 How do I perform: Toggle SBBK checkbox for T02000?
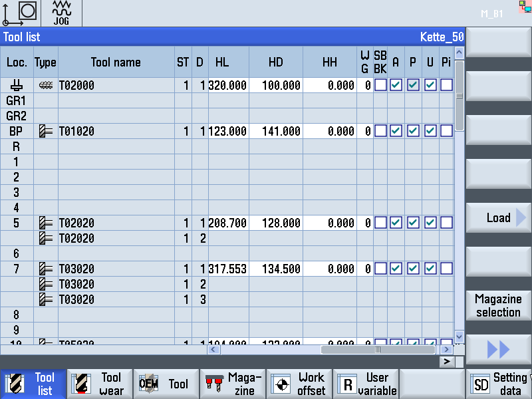380,85
